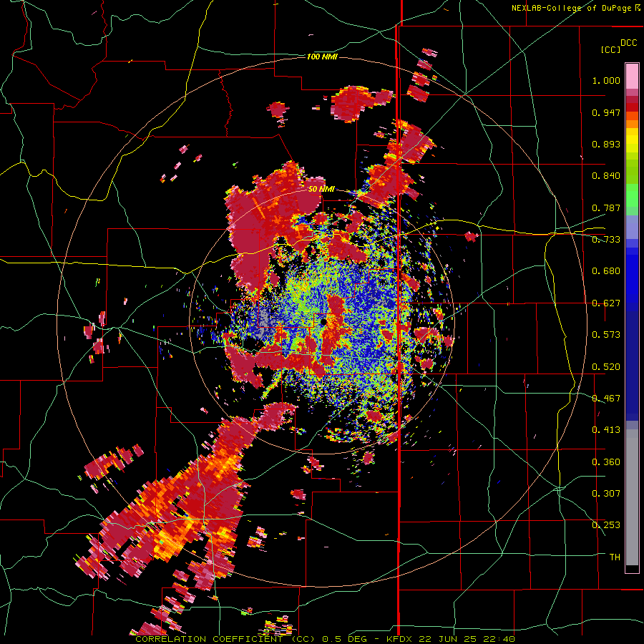The width and height of the screenshot is (644, 644).
Task: Pick the gray segment of the color bar
Action: click(632, 497)
